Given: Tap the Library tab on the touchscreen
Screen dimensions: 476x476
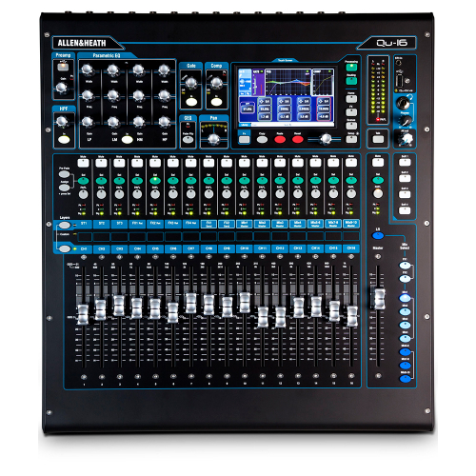Looking at the screenshot, I should click(x=246, y=125).
